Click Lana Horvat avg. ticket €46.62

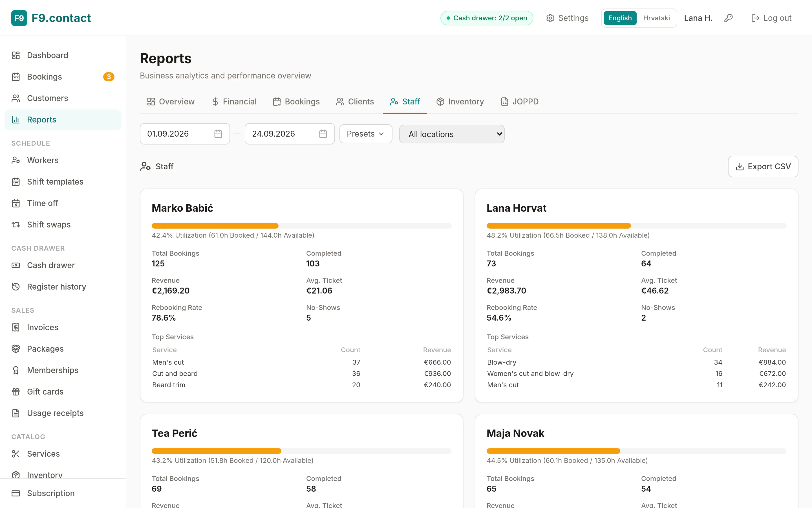(x=655, y=291)
